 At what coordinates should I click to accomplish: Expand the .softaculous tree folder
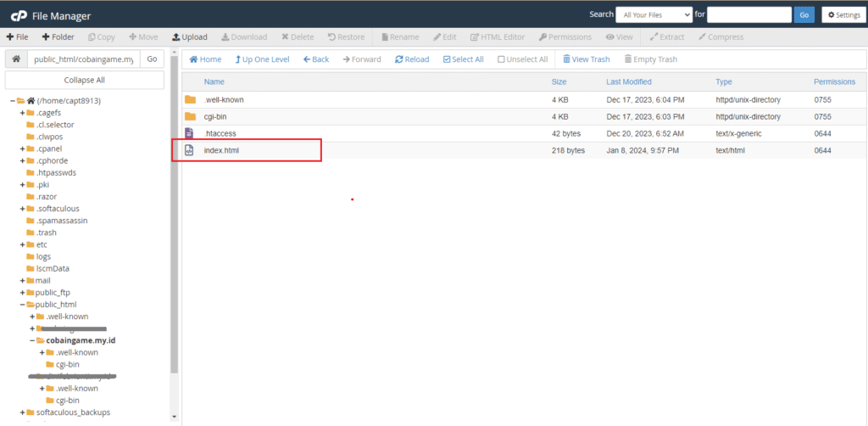pos(23,209)
